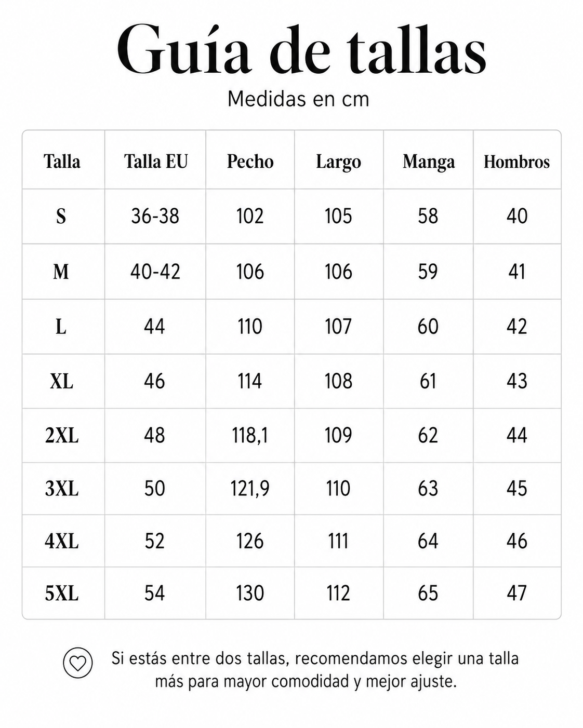Viewport: 583px width, 728px height.
Task: Click the sizing recommendation text below table
Action: 315,670
